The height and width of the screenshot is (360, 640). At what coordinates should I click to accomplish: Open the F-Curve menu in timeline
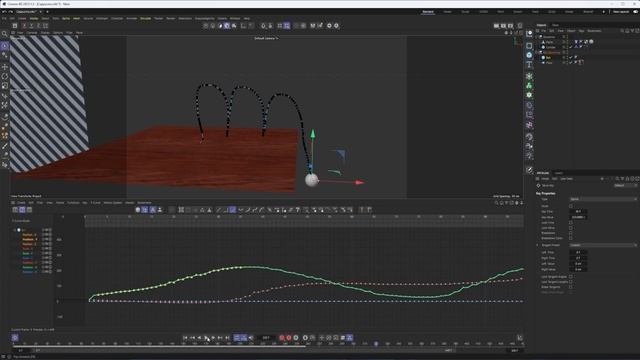click(96, 203)
